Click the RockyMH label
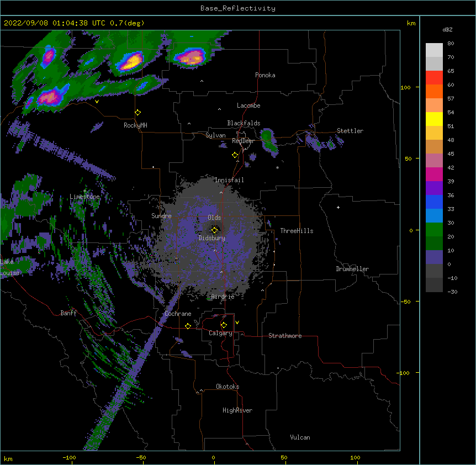The width and height of the screenshot is (476, 465). (135, 125)
